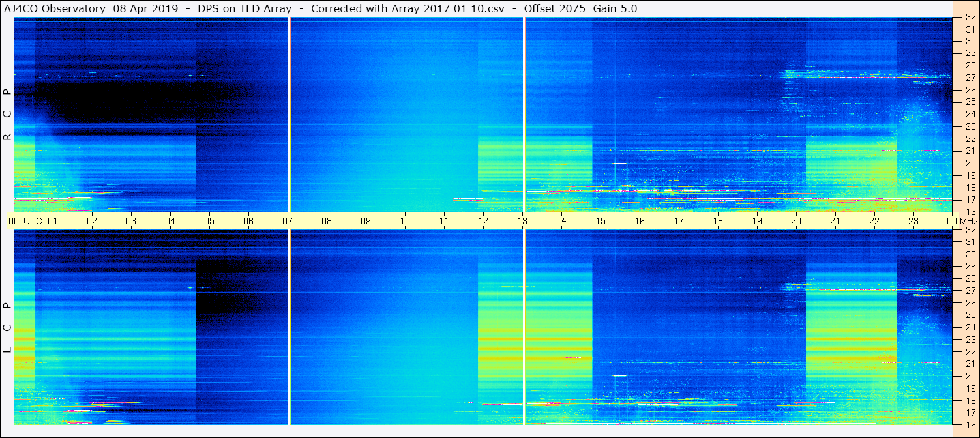Click the 17 hour time-axis marker
The image size is (980, 438).
click(679, 221)
